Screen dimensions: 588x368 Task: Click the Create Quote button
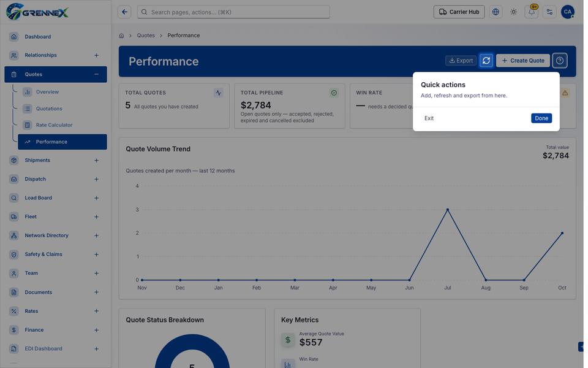click(x=523, y=61)
